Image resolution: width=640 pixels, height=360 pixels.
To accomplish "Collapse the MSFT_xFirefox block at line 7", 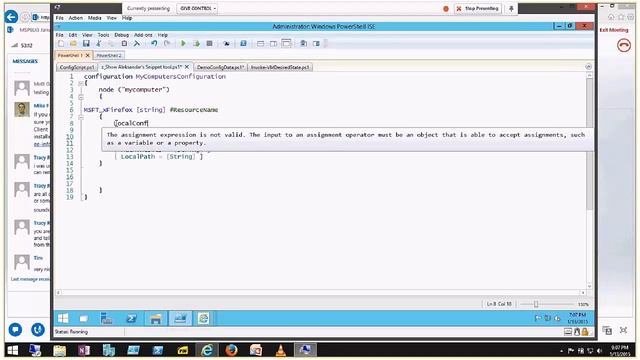I will (x=81, y=117).
